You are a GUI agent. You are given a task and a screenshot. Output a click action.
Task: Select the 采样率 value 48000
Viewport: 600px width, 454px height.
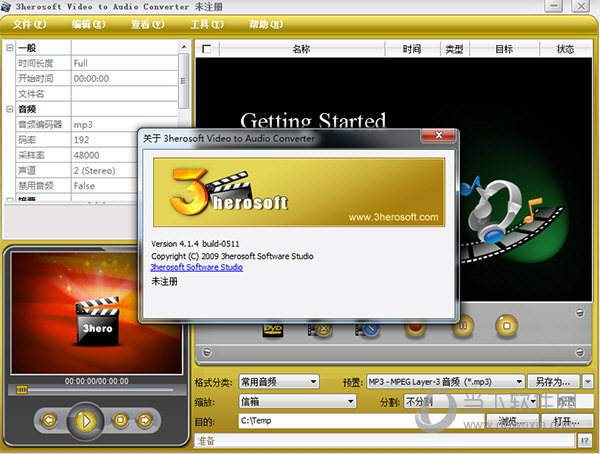click(x=105, y=155)
